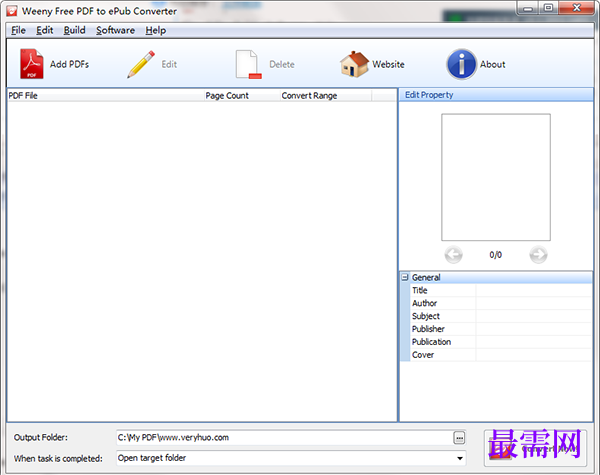Viewport: 600px width, 475px height.
Task: Click the Publisher property value field
Action: coord(534,329)
